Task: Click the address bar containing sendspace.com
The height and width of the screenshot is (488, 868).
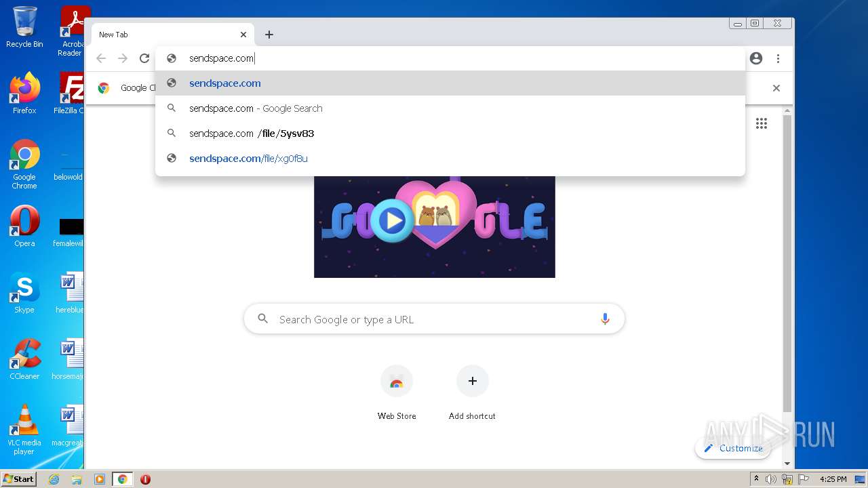Action: click(450, 58)
